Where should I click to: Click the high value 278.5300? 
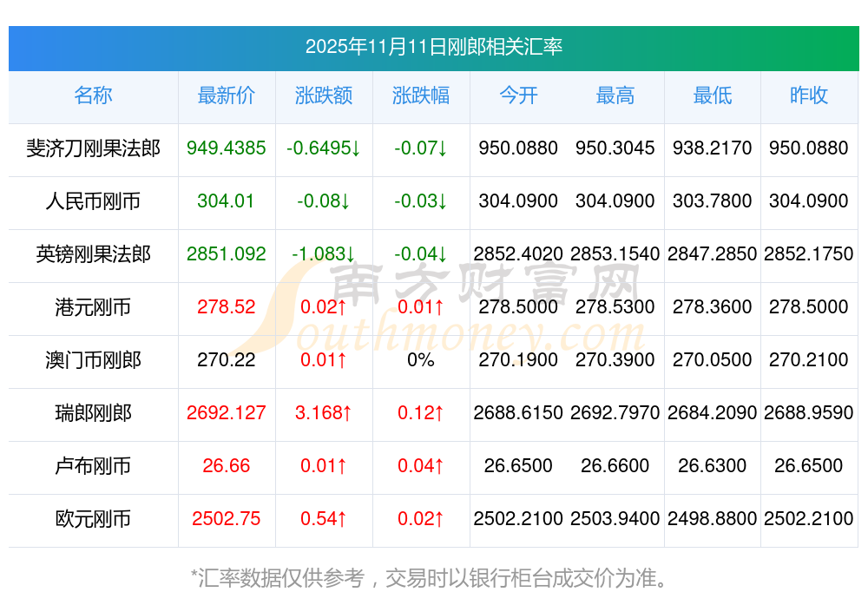(615, 306)
